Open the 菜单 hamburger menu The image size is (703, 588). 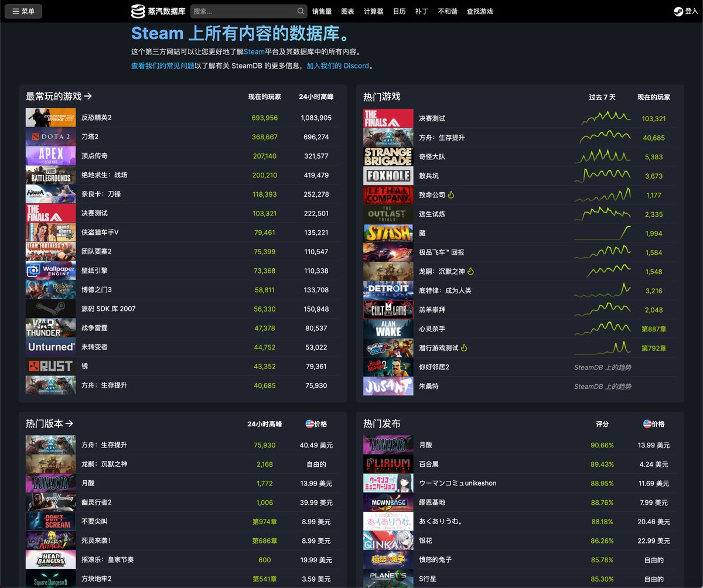pos(23,11)
